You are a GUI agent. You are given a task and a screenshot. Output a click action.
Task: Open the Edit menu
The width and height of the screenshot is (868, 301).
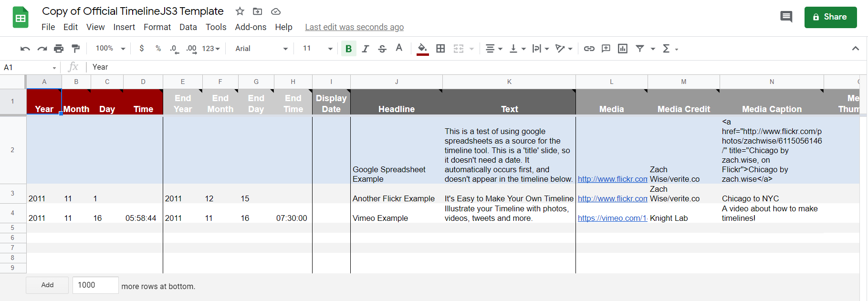coord(71,27)
